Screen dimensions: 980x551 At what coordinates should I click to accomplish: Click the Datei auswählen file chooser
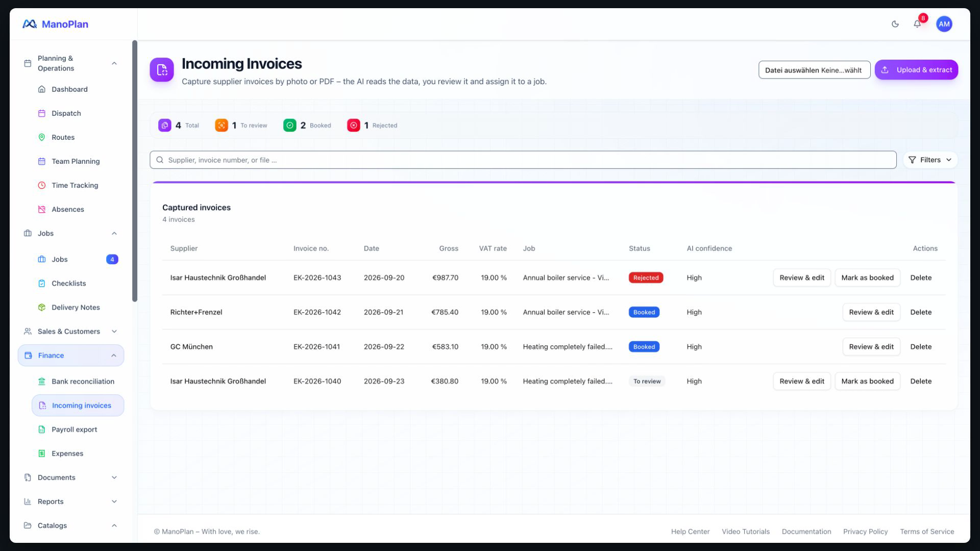[814, 70]
